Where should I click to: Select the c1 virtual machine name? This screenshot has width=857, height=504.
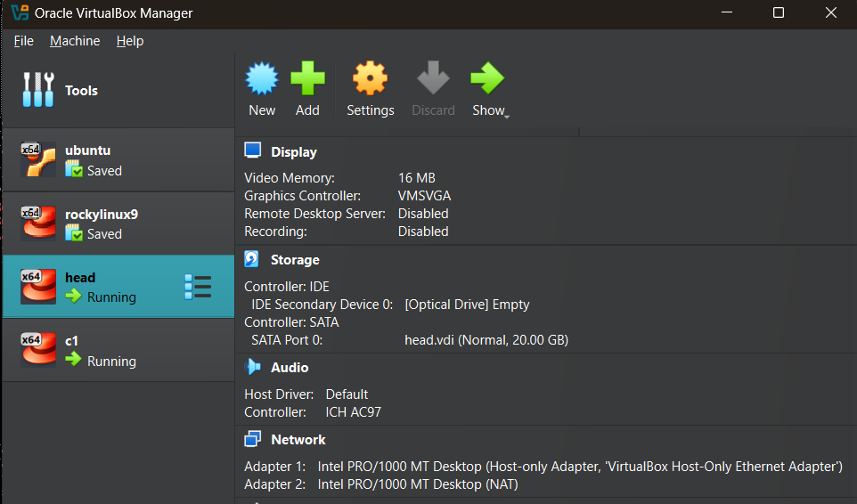tap(71, 341)
